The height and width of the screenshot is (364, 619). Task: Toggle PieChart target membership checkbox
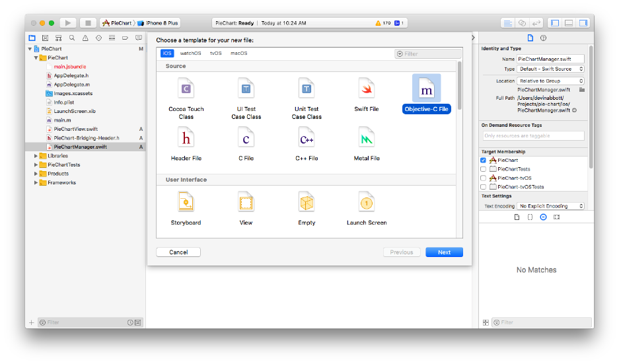tap(483, 161)
